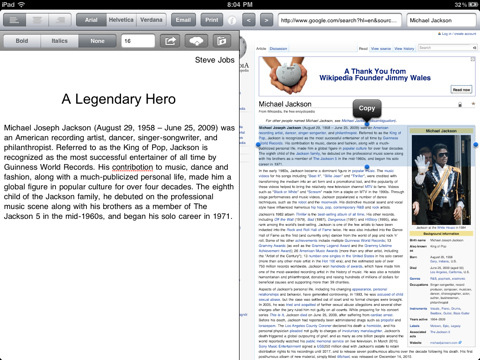Tap the google.com URL address field
Viewport: 480px width, 360px height.
coord(340,20)
